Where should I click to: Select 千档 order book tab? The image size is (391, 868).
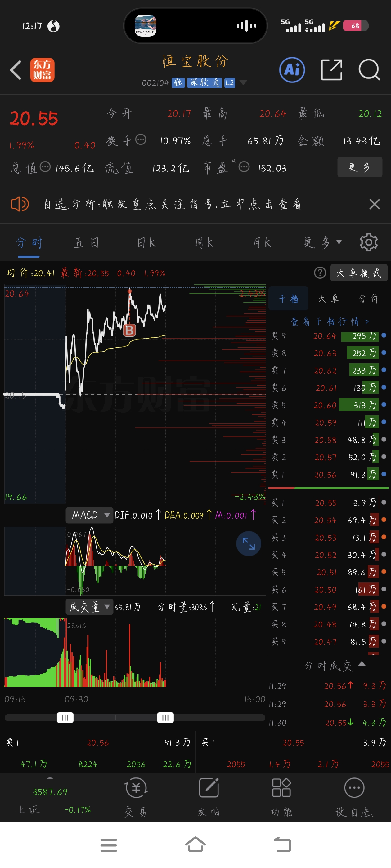click(x=289, y=299)
